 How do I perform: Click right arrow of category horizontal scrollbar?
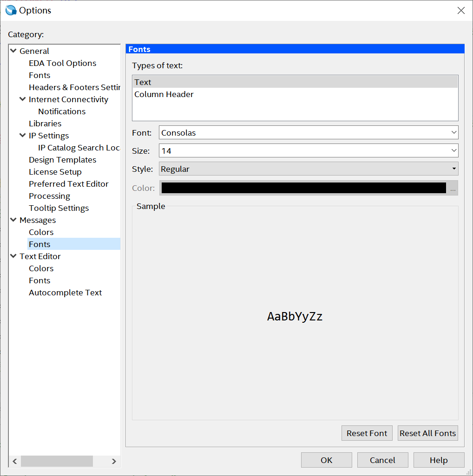coord(114,461)
